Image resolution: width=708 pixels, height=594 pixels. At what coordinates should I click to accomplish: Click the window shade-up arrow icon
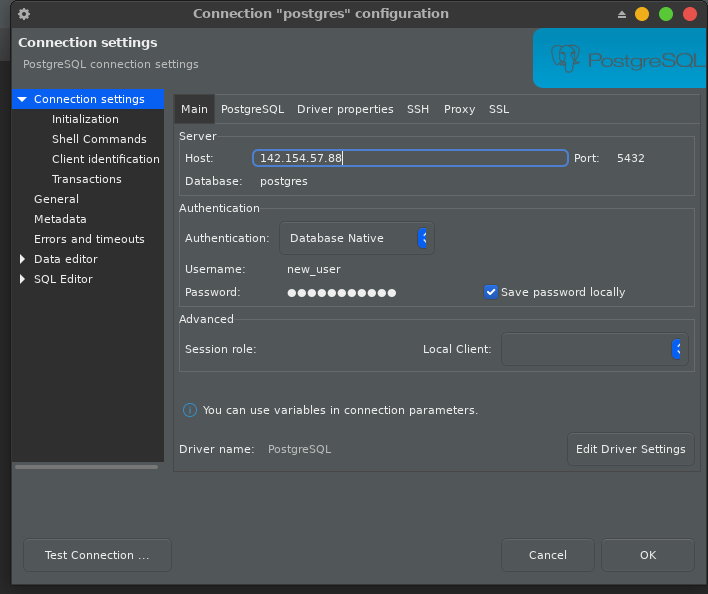(622, 14)
